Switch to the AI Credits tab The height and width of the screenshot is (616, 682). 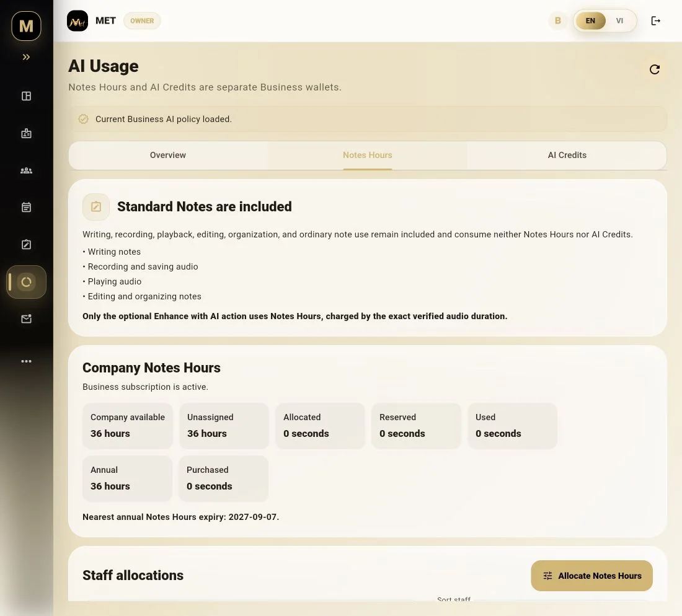[x=567, y=155]
